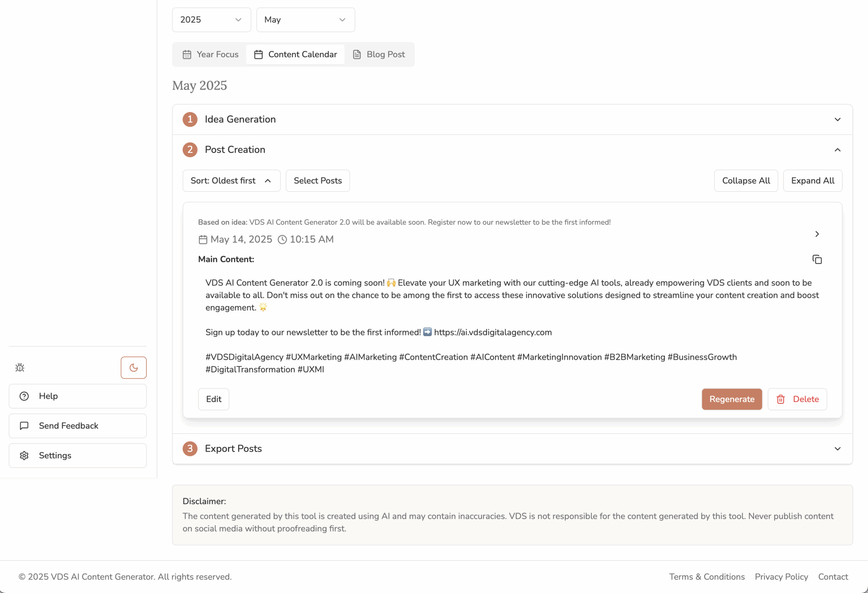Open the Blog Post tab
This screenshot has width=868, height=593.
pyautogui.click(x=379, y=55)
